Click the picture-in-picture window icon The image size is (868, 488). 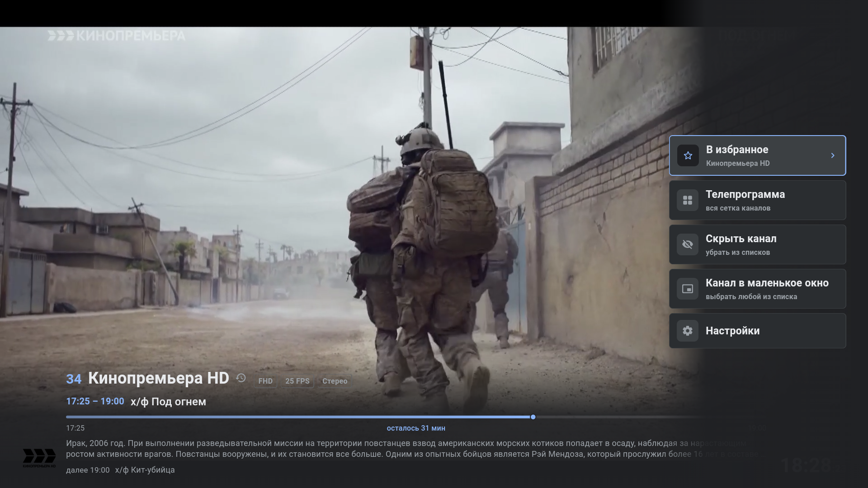[x=688, y=289]
